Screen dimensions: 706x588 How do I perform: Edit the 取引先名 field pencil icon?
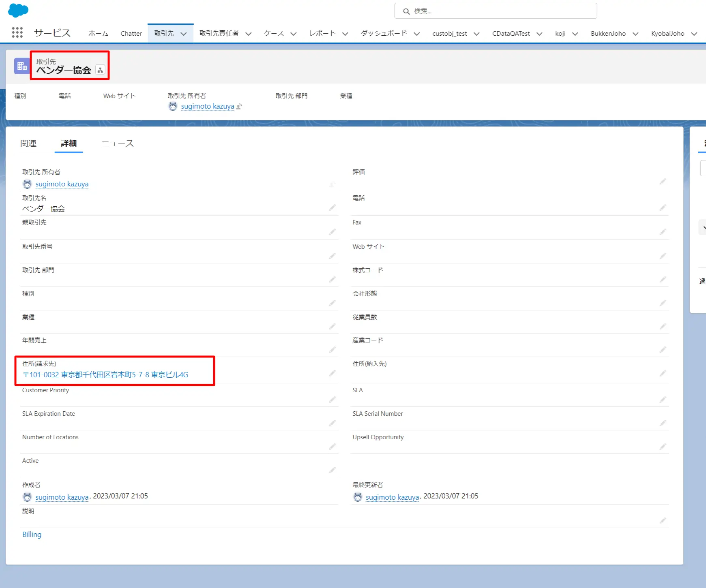(332, 208)
